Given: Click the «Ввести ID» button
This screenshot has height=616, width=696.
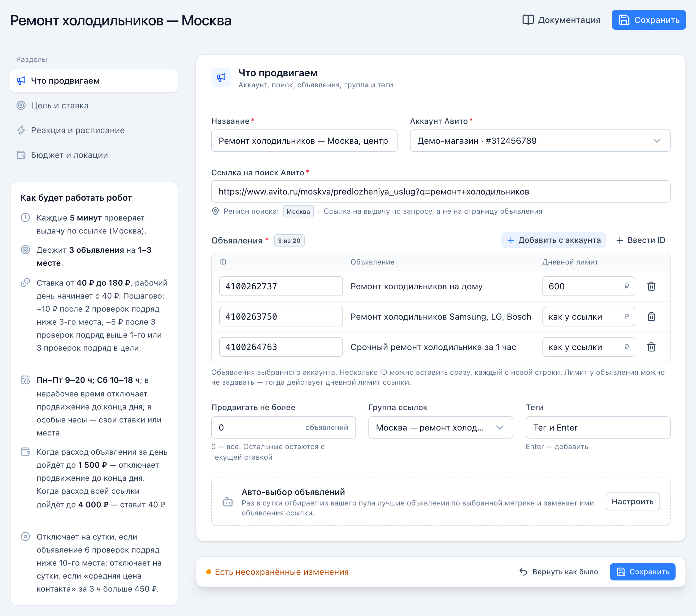Looking at the screenshot, I should (641, 240).
